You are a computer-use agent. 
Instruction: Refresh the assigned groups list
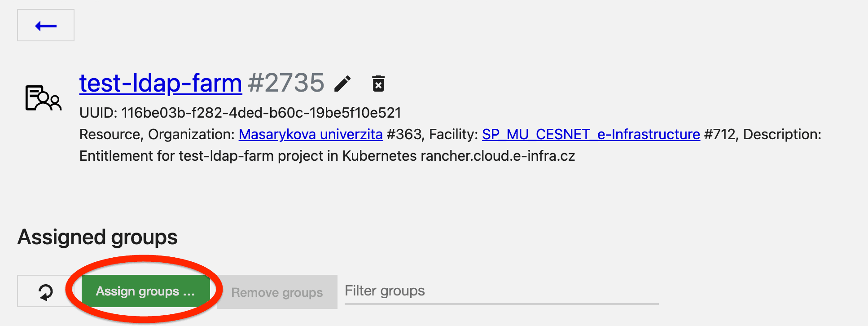pyautogui.click(x=45, y=291)
